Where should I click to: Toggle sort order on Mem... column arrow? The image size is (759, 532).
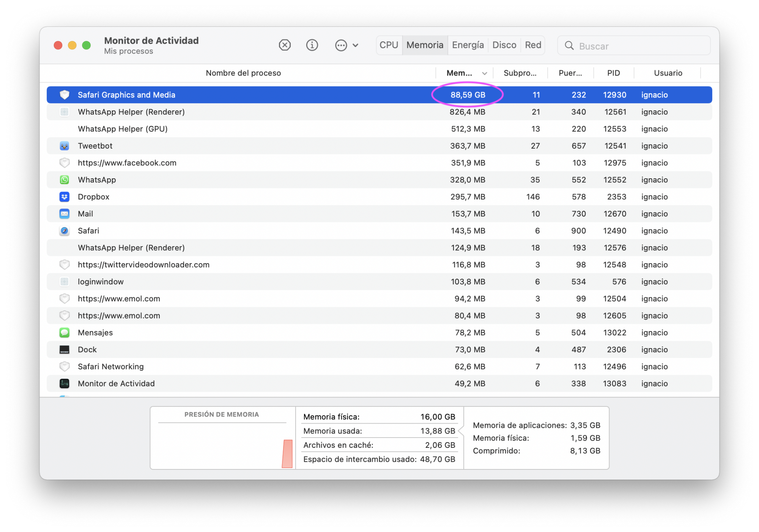[x=484, y=73]
